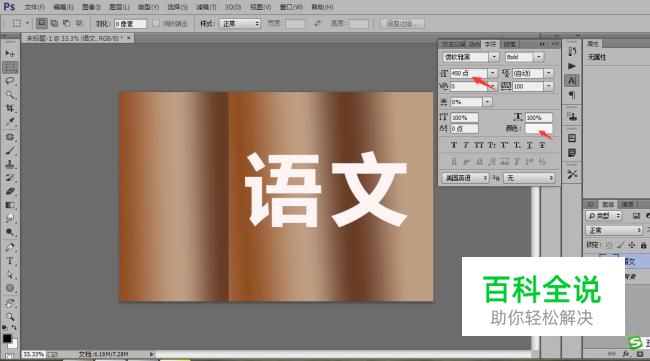Click the font size 450 pt field

click(468, 73)
